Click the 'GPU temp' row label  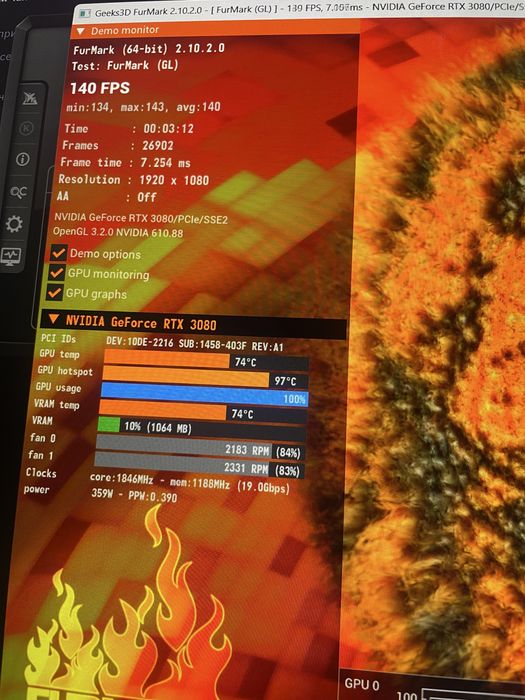(x=59, y=354)
